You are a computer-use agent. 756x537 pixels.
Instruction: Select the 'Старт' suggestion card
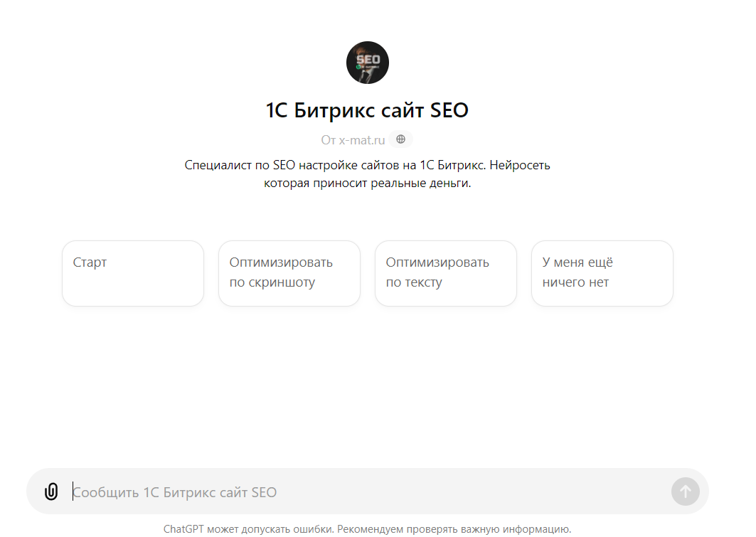132,273
